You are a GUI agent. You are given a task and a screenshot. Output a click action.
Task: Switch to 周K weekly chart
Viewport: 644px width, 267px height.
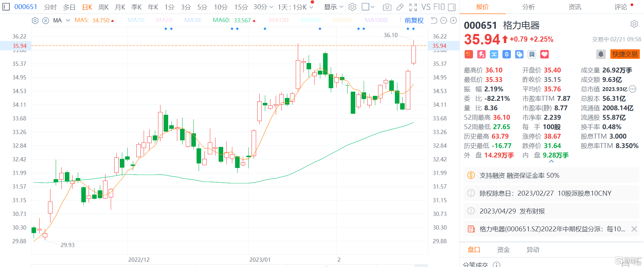point(103,7)
